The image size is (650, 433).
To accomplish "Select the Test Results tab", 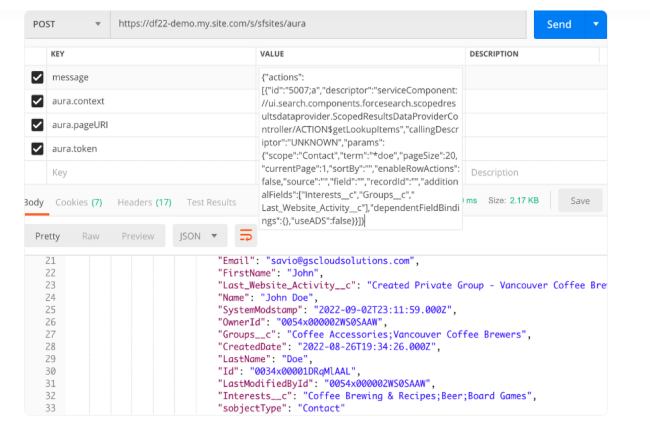I will coord(211,202).
